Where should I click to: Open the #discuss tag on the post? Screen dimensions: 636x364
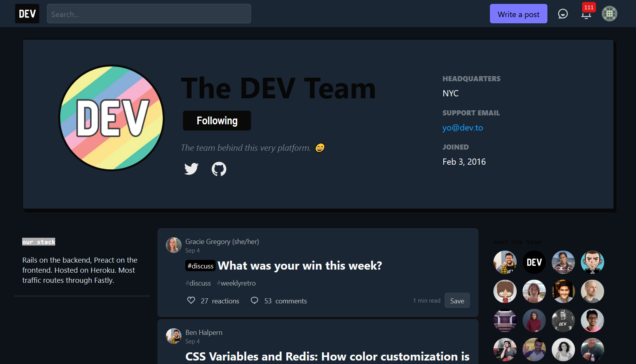pos(198,283)
